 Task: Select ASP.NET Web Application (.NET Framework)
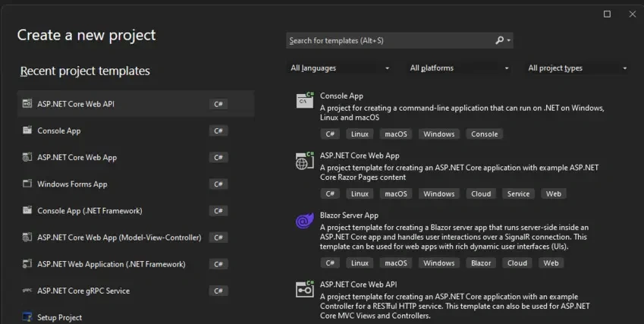click(x=136, y=264)
